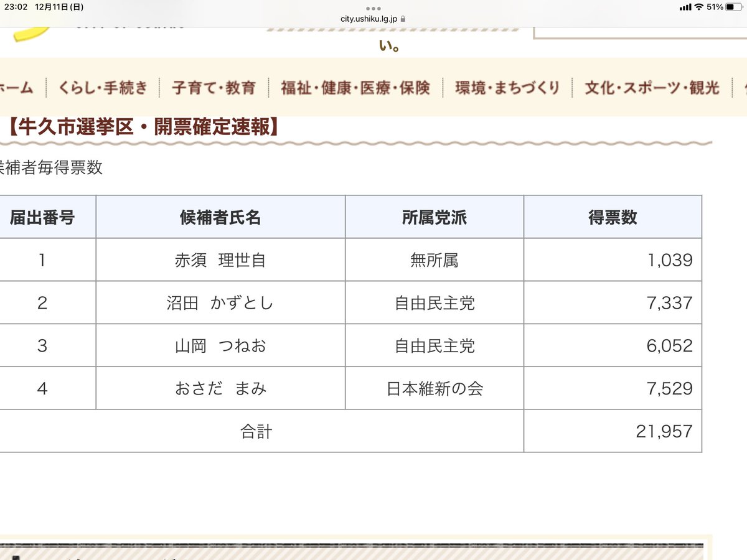Select the 無所属 party cell
Screen dimensions: 747x560
click(435, 260)
